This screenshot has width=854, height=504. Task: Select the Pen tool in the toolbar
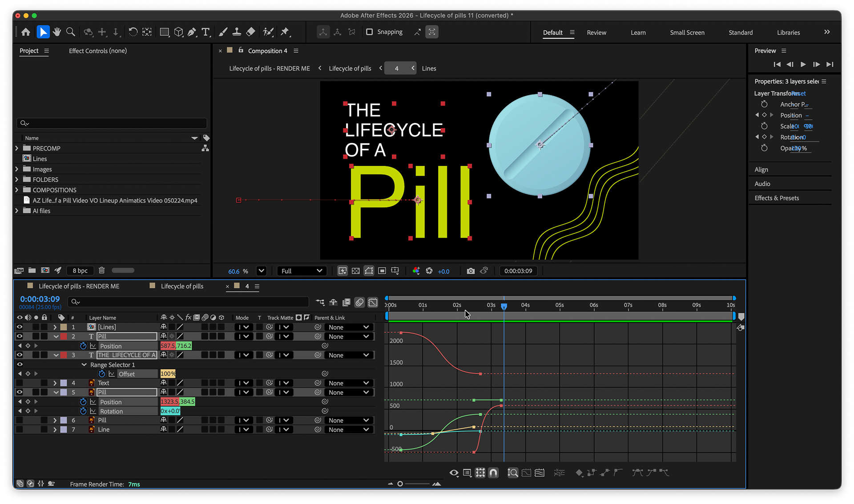[192, 32]
